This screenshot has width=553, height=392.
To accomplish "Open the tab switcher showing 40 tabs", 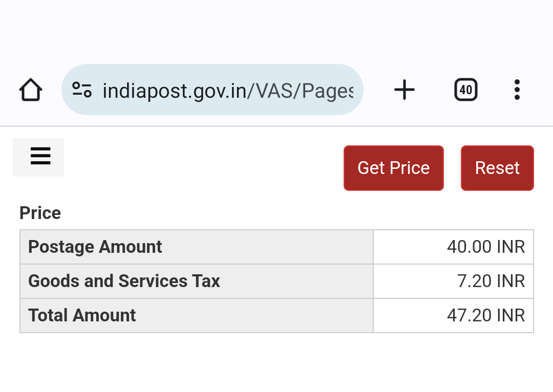I will tap(465, 90).
